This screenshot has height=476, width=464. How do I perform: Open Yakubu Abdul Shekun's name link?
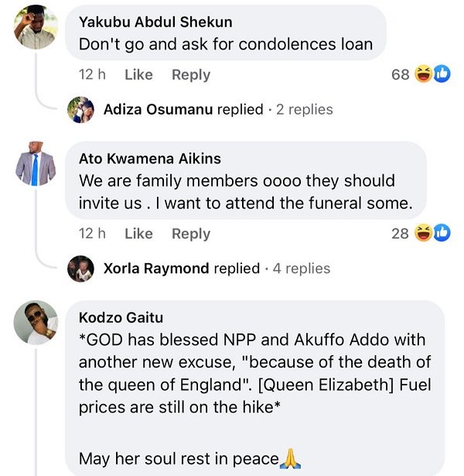pyautogui.click(x=155, y=22)
